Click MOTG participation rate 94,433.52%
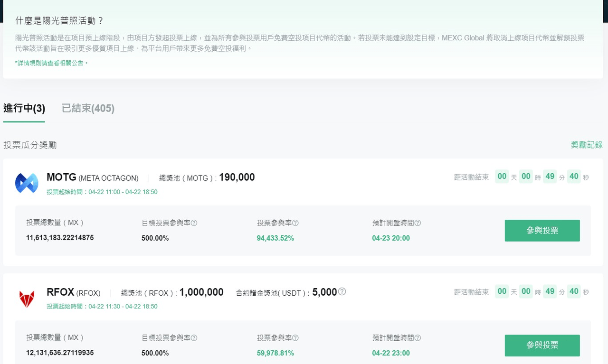Image resolution: width=608 pixels, height=364 pixels. [275, 238]
